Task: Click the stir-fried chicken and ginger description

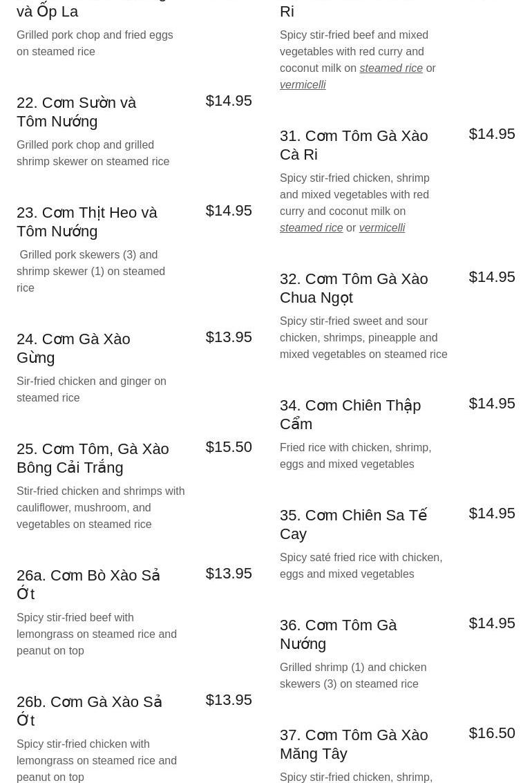Action: [x=91, y=389]
